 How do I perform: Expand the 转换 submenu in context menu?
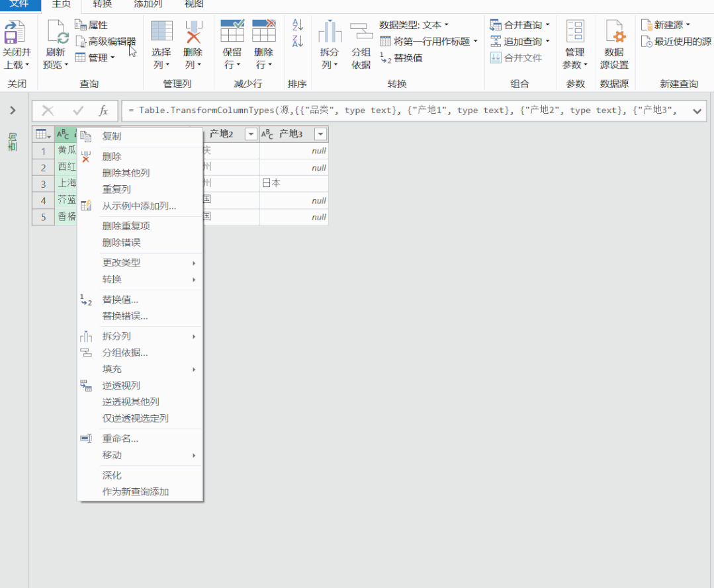tap(140, 279)
